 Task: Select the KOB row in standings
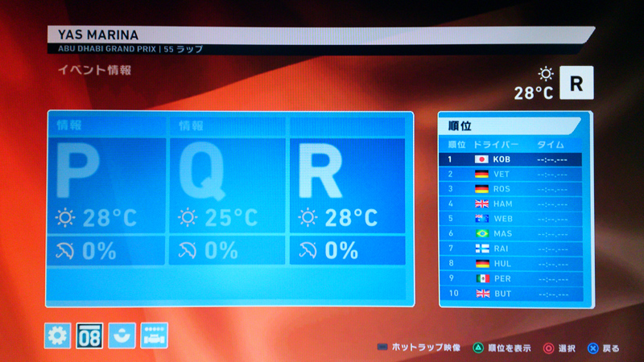[x=510, y=159]
